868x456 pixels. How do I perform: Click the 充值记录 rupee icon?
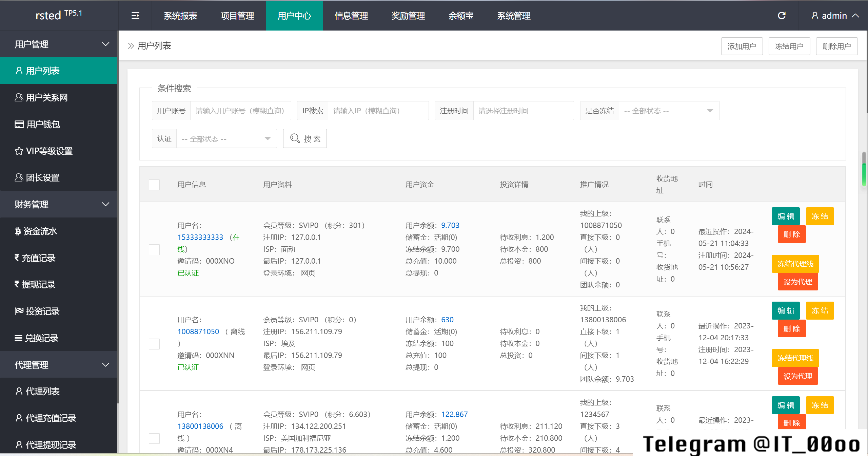point(17,258)
